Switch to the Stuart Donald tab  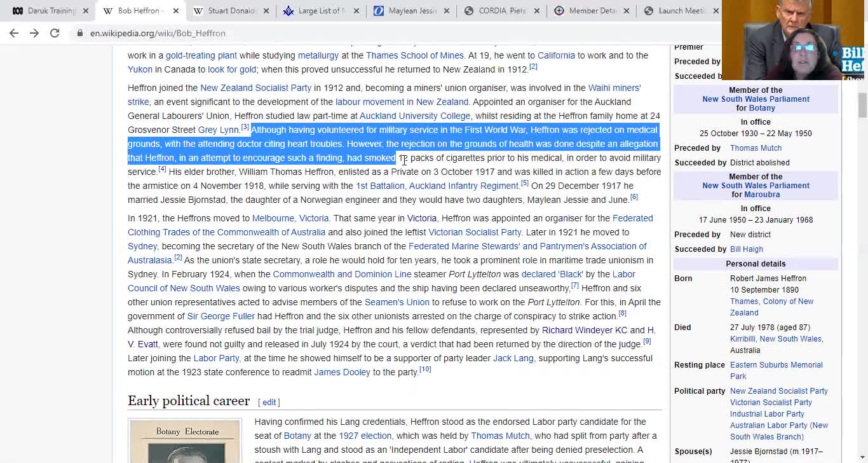(x=232, y=11)
